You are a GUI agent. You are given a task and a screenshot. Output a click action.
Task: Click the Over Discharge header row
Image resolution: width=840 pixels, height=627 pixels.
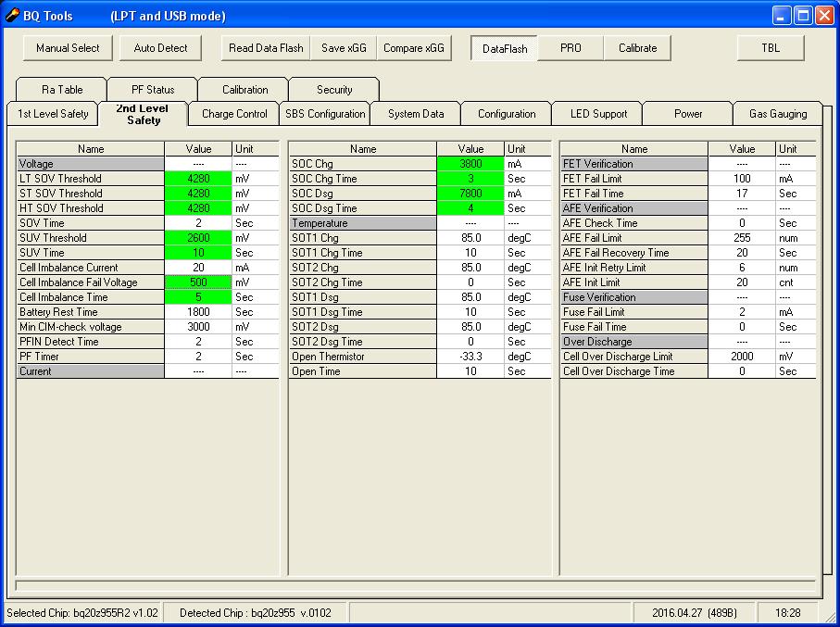coord(688,342)
